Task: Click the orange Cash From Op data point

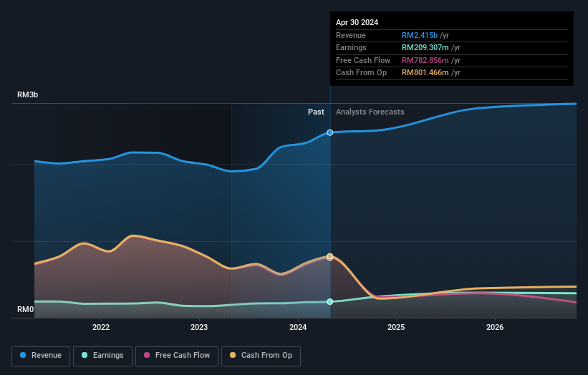Action: pos(330,256)
